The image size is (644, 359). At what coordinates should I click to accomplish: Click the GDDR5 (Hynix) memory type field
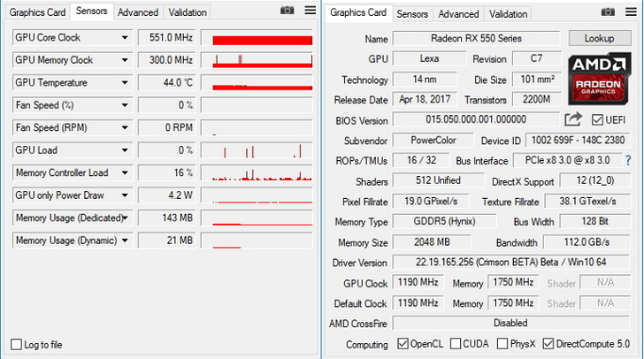[444, 221]
